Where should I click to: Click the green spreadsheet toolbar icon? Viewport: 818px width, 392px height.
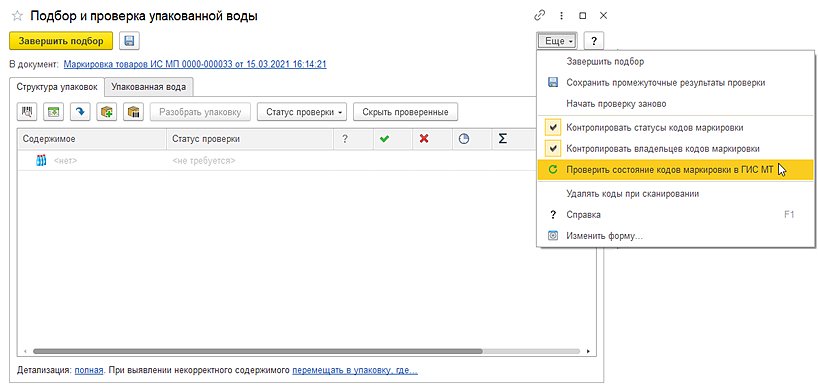[53, 112]
